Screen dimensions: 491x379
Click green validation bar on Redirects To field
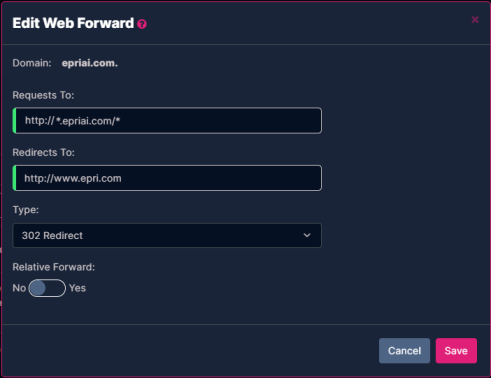point(14,178)
